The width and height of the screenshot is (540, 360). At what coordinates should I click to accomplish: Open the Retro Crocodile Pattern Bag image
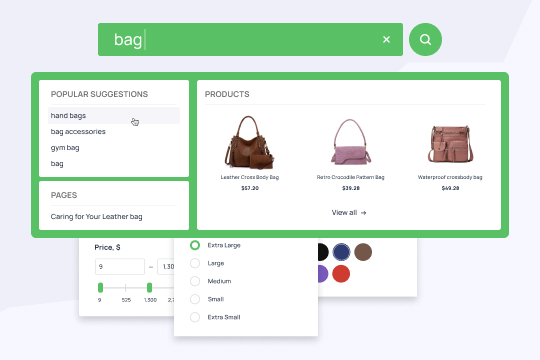pyautogui.click(x=351, y=142)
